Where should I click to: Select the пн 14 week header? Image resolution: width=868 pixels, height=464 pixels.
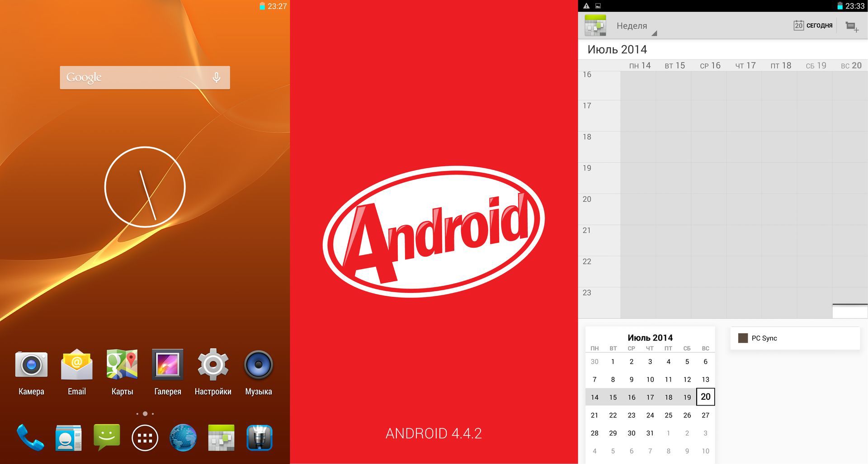[640, 66]
